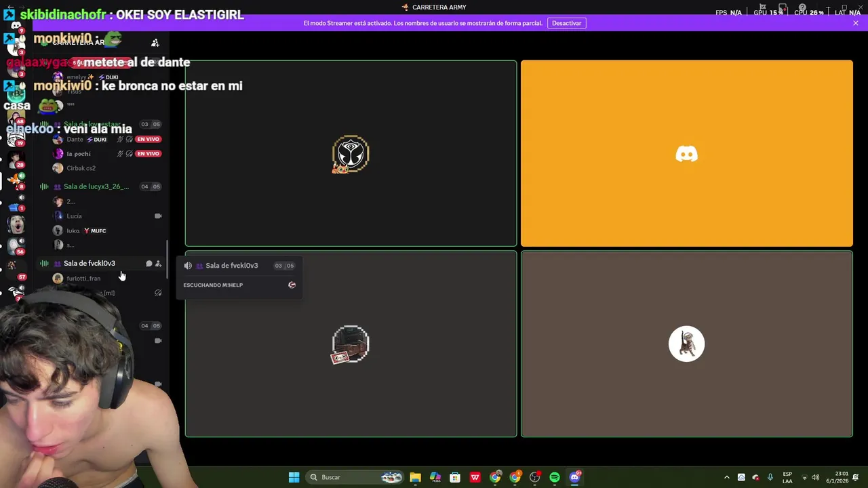Image resolution: width=868 pixels, height=488 pixels.
Task: Click user Lucia in lucyx3 channel
Action: [x=74, y=216]
